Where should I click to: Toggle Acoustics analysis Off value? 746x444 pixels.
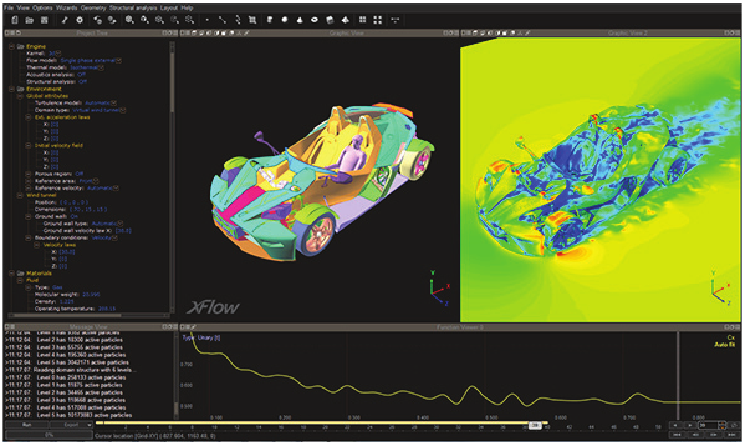point(81,75)
